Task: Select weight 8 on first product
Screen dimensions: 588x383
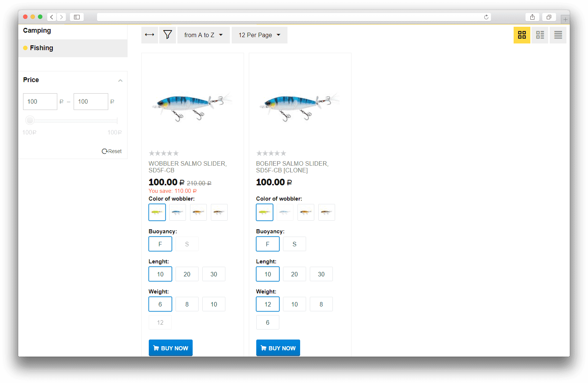Action: pyautogui.click(x=187, y=304)
